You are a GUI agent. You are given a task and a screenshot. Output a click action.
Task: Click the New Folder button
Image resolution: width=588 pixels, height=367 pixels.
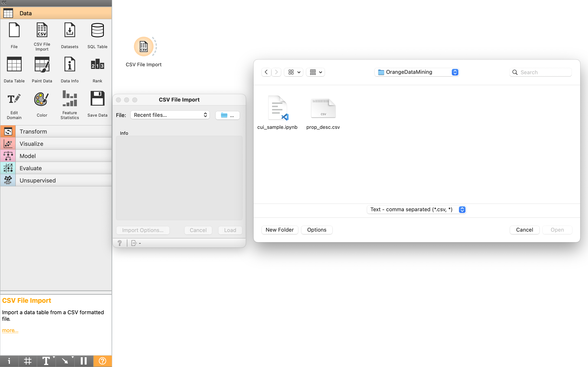pyautogui.click(x=280, y=230)
